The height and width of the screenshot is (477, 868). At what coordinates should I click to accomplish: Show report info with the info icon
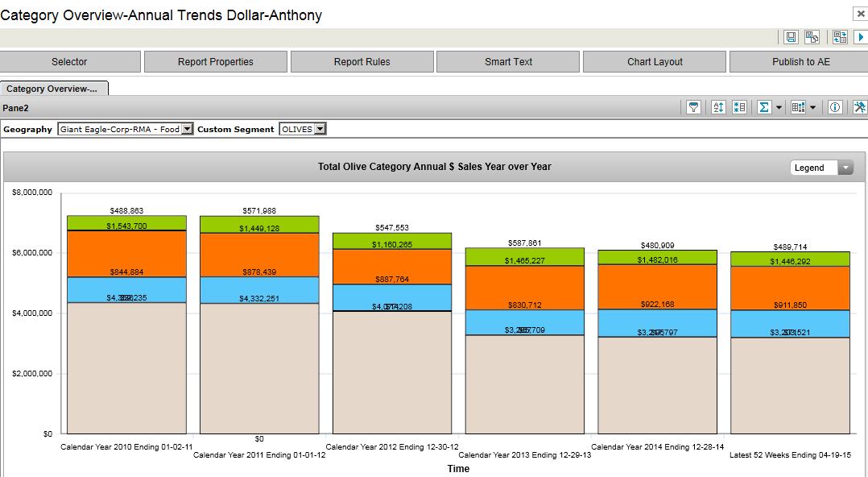pyautogui.click(x=835, y=107)
